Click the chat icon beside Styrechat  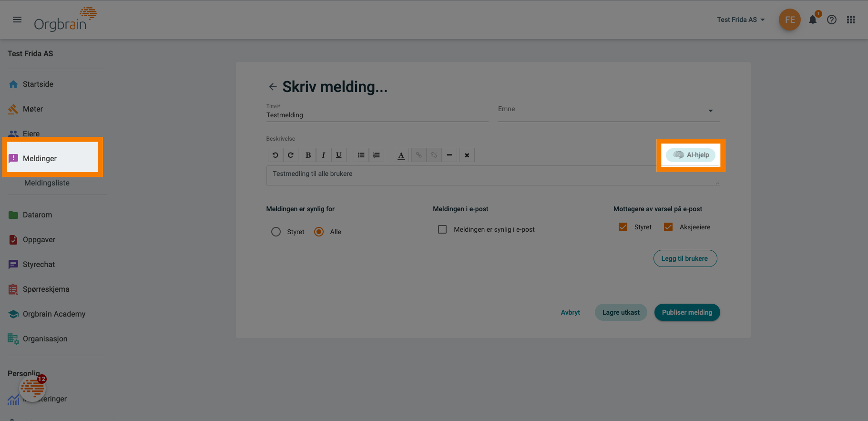tap(13, 264)
